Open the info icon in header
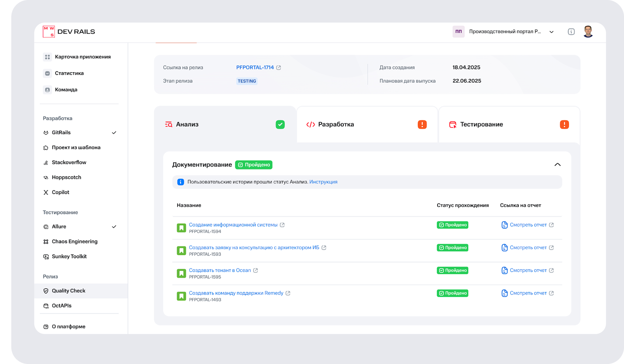This screenshot has width=624, height=364. click(571, 32)
